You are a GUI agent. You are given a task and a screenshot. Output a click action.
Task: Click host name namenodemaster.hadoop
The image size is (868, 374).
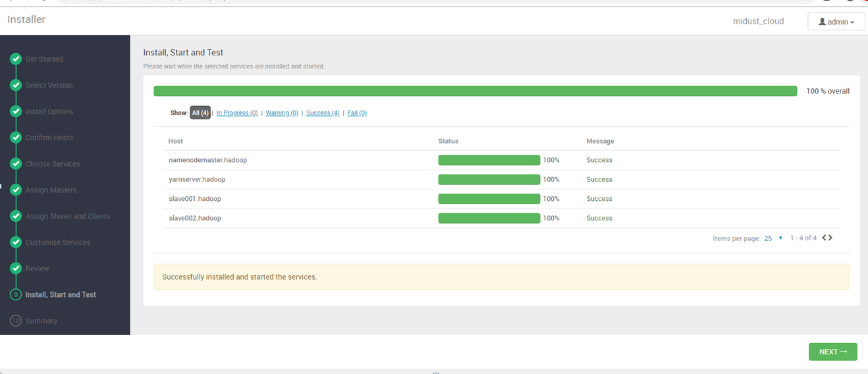pyautogui.click(x=208, y=160)
